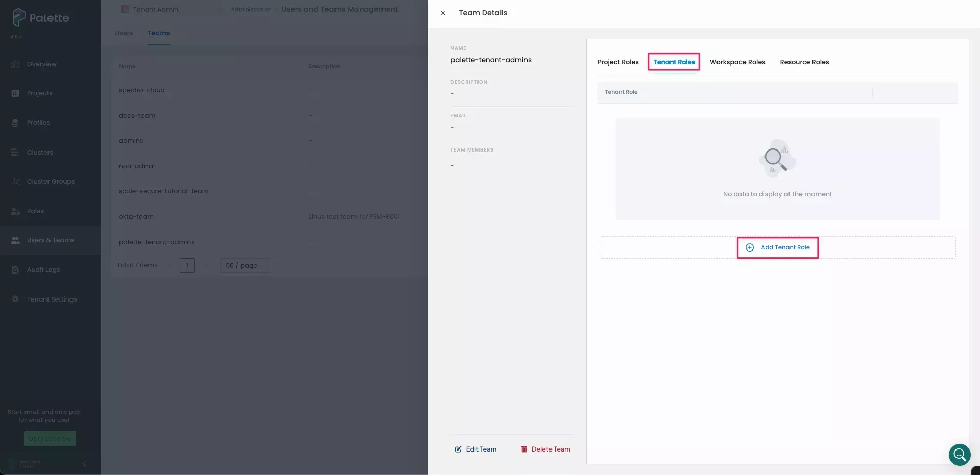Click the Delete Team button
This screenshot has height=475, width=980.
[545, 449]
